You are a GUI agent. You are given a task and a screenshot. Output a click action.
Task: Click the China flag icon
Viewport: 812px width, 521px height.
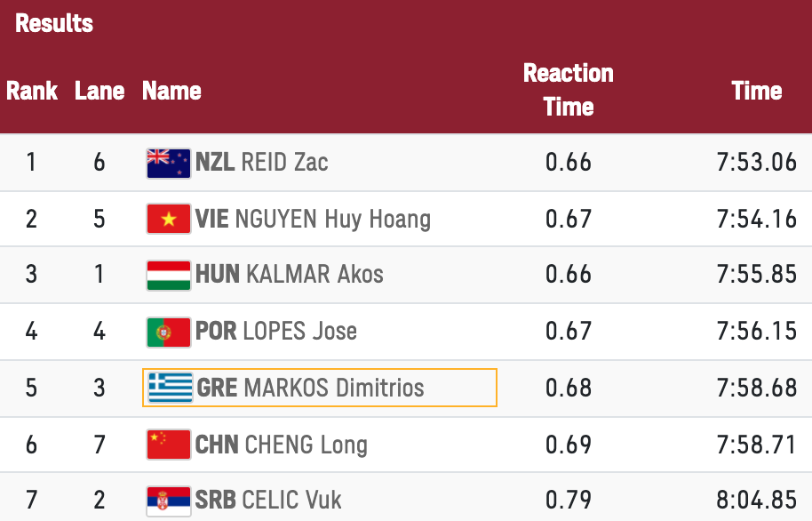click(168, 445)
